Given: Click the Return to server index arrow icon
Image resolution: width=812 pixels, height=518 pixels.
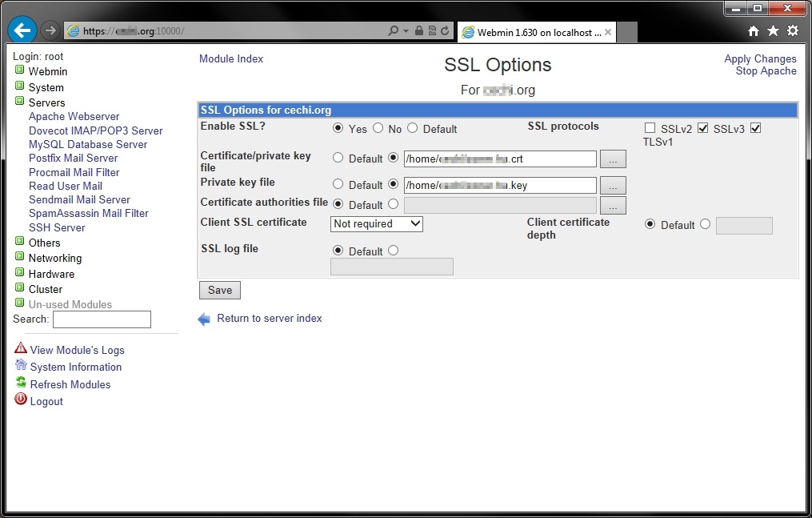Looking at the screenshot, I should (x=204, y=319).
